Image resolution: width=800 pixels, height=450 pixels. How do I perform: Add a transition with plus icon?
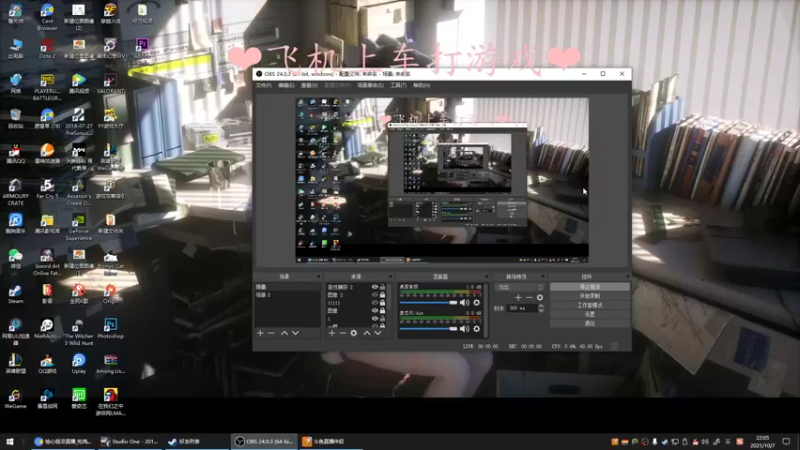point(518,297)
